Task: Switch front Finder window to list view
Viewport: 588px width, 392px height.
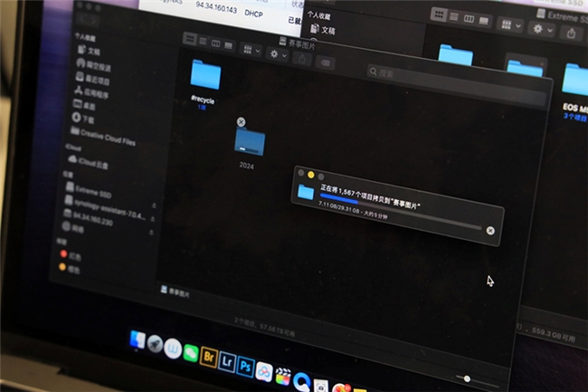Action: point(204,42)
